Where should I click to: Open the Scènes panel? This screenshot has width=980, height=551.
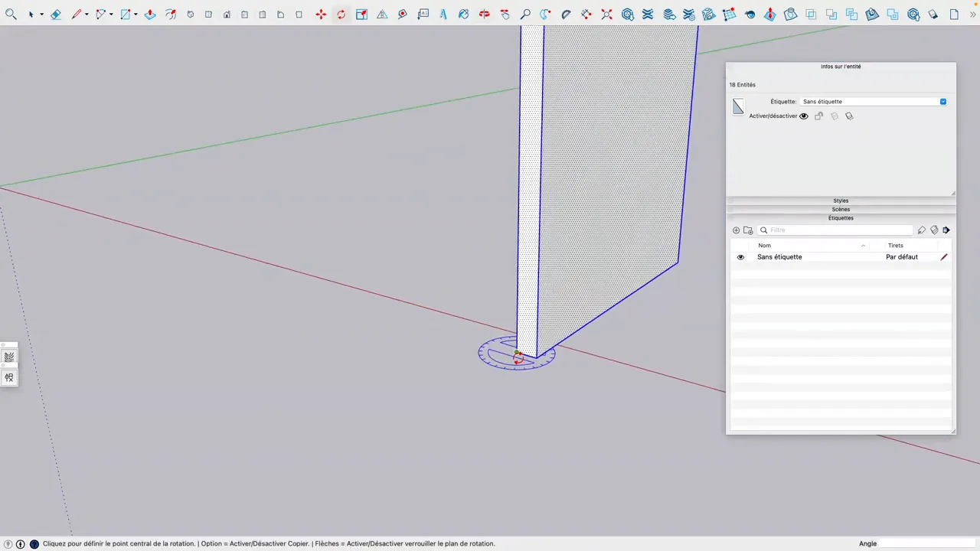tap(841, 209)
